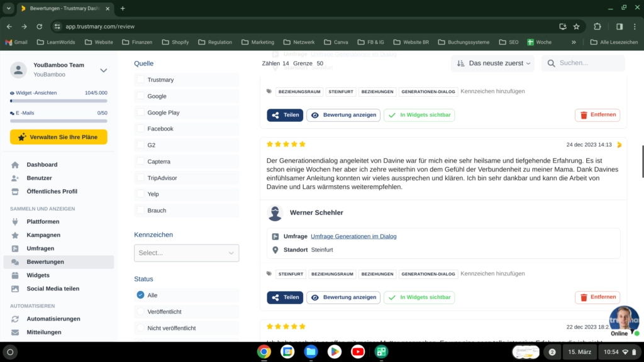Click the search magnifier icon
The image size is (644, 362).
pos(551,63)
